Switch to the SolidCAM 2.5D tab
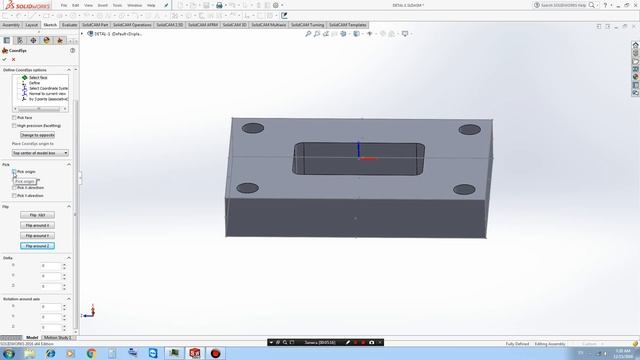The image size is (640, 360). coord(169,25)
